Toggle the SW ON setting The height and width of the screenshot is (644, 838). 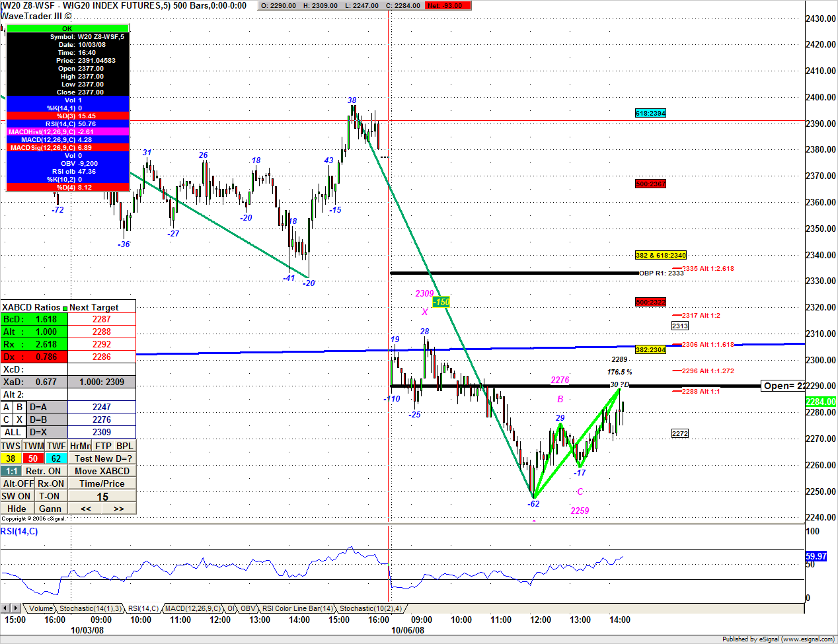tap(17, 496)
